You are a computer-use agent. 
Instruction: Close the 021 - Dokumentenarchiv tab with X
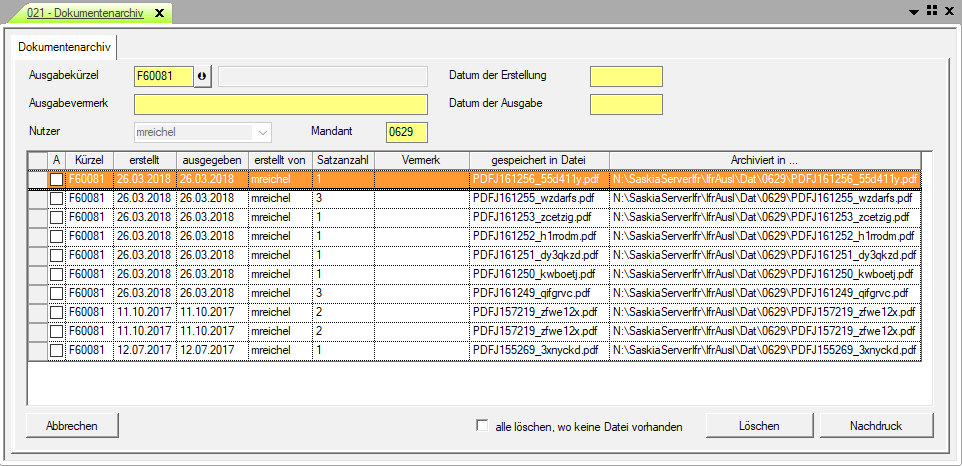click(x=159, y=11)
